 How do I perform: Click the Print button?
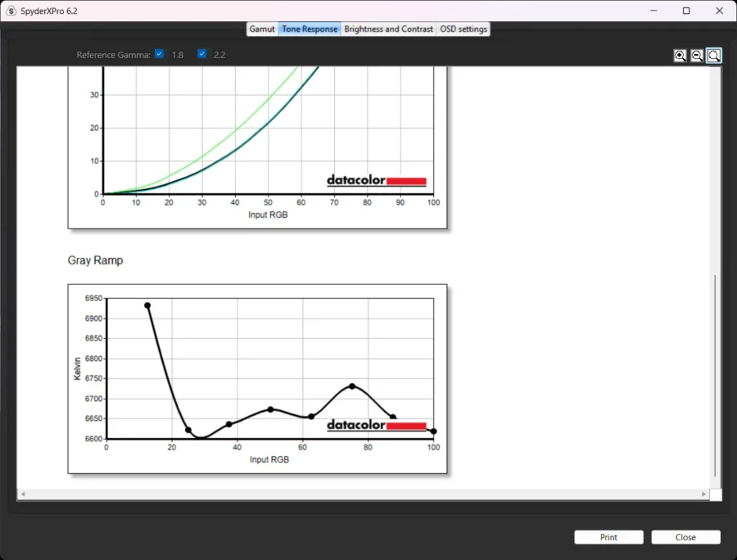pyautogui.click(x=608, y=537)
